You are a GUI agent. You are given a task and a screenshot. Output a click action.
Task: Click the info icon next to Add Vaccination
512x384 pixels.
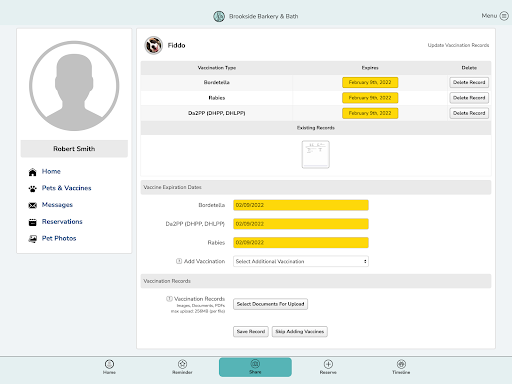[x=179, y=261]
